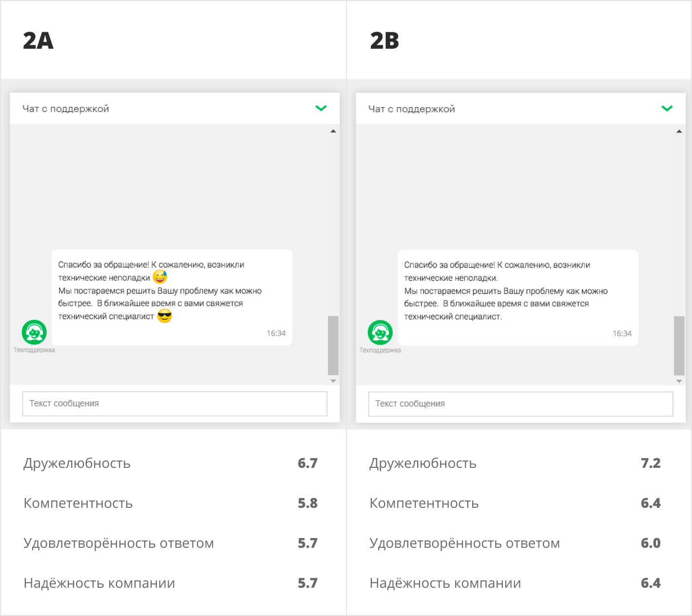The height and width of the screenshot is (616, 692).
Task: Click the Дружелюбность label under 2B
Action: [x=423, y=463]
